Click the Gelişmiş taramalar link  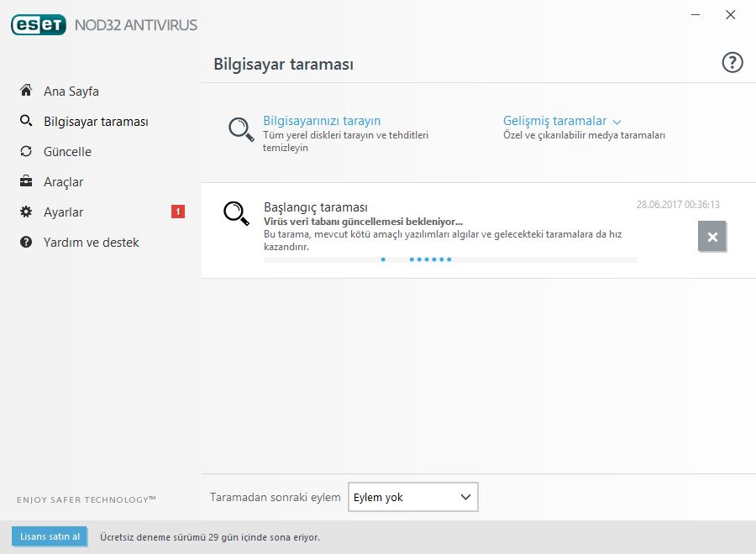coord(555,120)
